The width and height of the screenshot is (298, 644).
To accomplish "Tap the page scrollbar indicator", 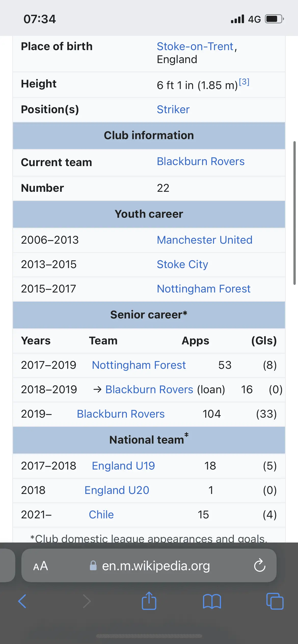I will tap(294, 213).
